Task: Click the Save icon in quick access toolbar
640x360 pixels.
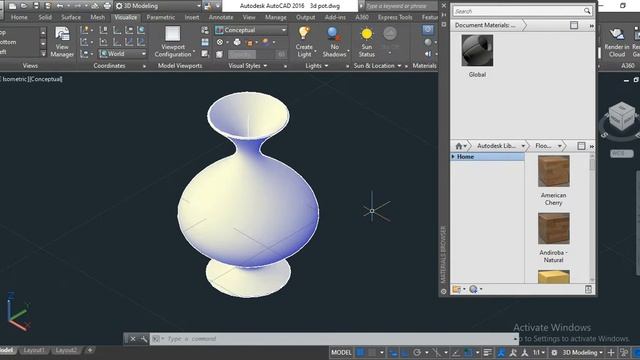Action: (x=36, y=6)
